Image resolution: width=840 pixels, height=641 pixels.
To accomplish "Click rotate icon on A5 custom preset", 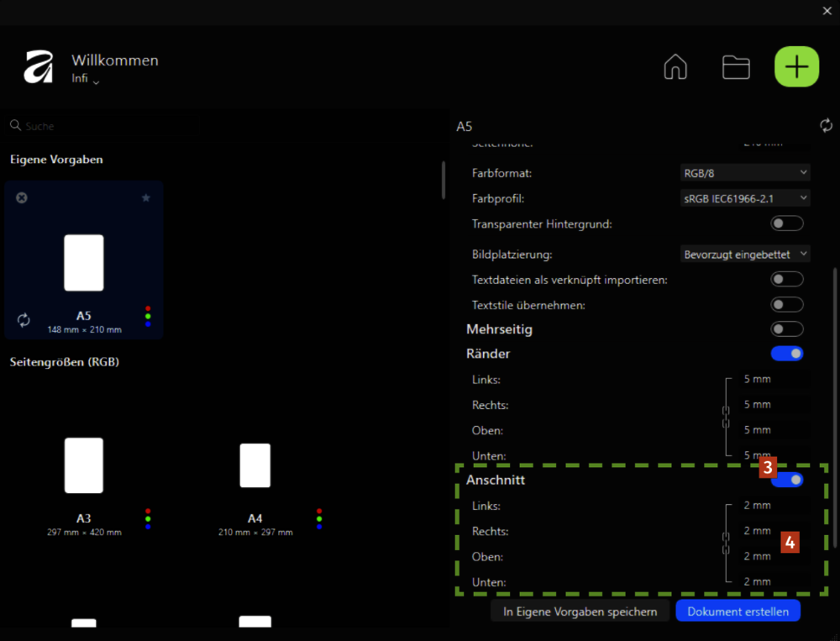I will coord(24,320).
